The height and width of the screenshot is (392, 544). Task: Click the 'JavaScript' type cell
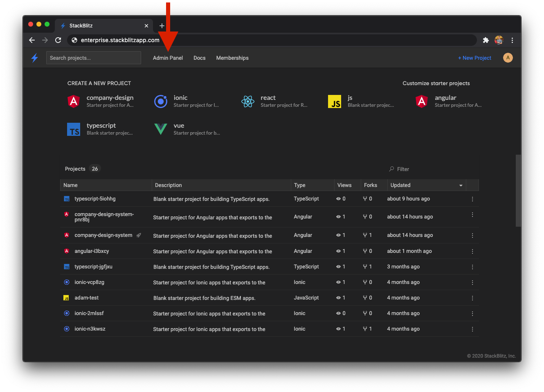(x=306, y=298)
